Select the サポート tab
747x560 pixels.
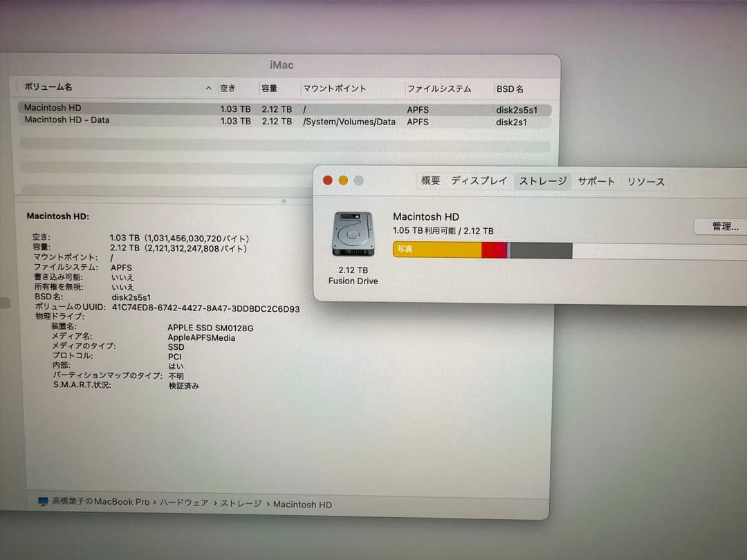click(596, 181)
